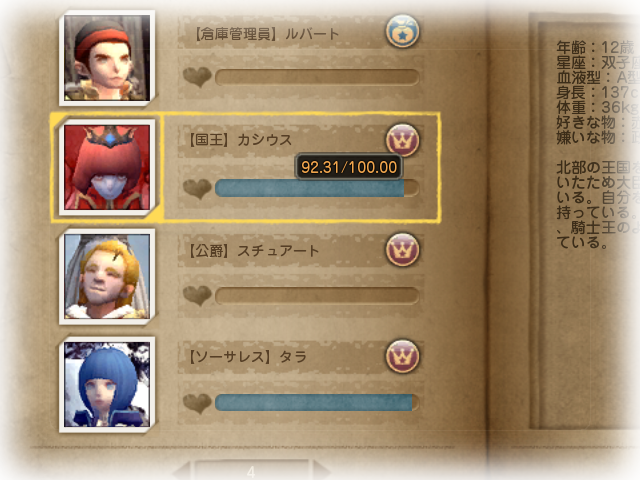
Task: Click the heart icon in ルバート's row
Action: click(197, 77)
